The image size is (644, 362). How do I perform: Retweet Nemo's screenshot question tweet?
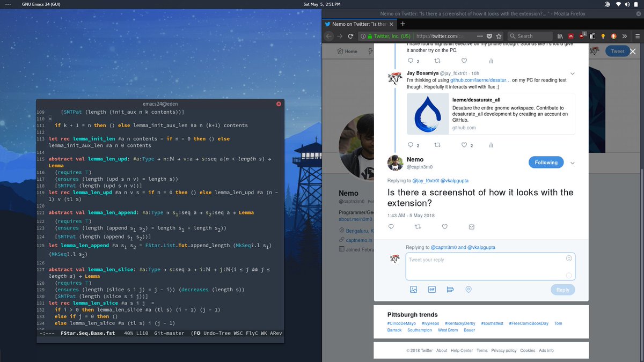(x=418, y=227)
